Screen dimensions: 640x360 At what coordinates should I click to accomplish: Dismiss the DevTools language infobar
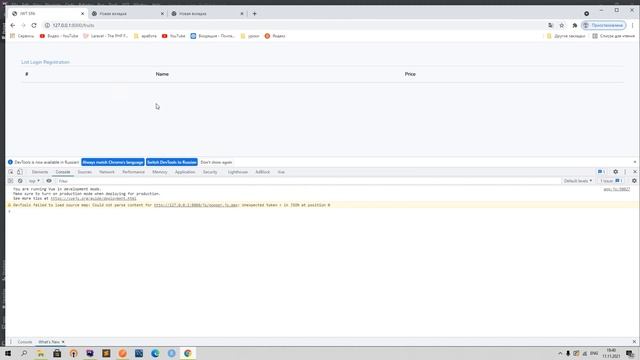(x=635, y=162)
